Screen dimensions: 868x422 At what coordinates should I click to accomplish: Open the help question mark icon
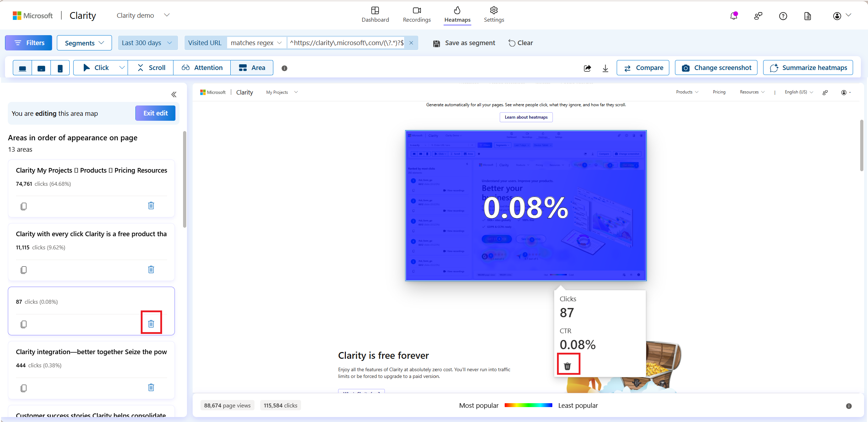pos(783,16)
